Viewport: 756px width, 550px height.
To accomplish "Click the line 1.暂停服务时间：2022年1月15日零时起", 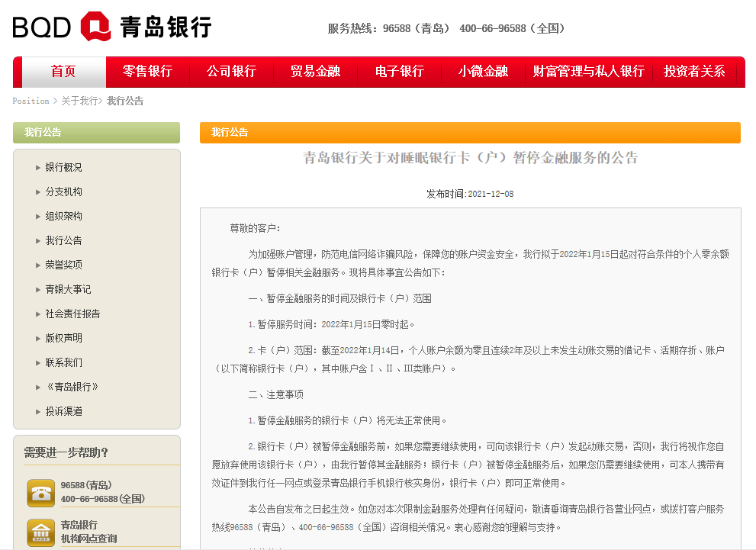I will click(x=331, y=324).
